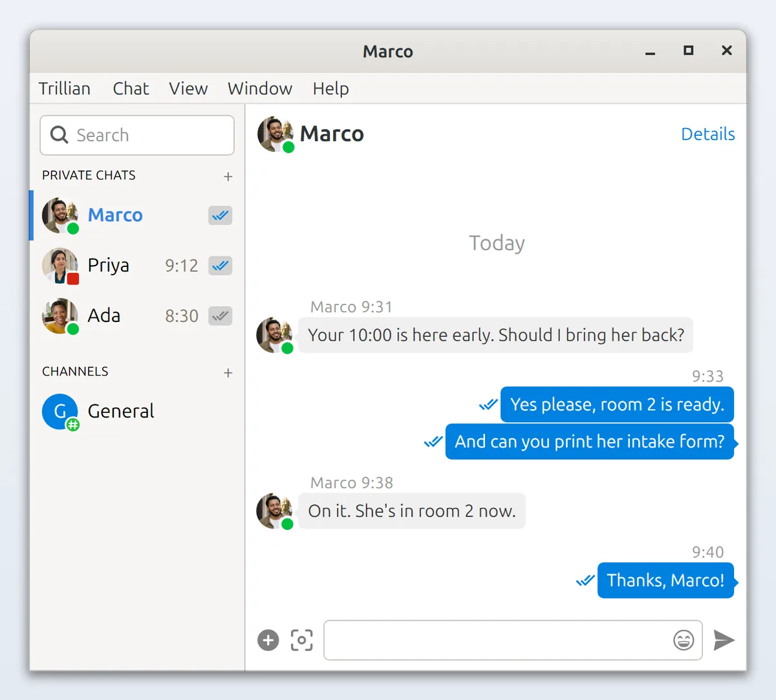Click the 9:40 timestamp
Viewport: 776px width, 700px height.
708,552
